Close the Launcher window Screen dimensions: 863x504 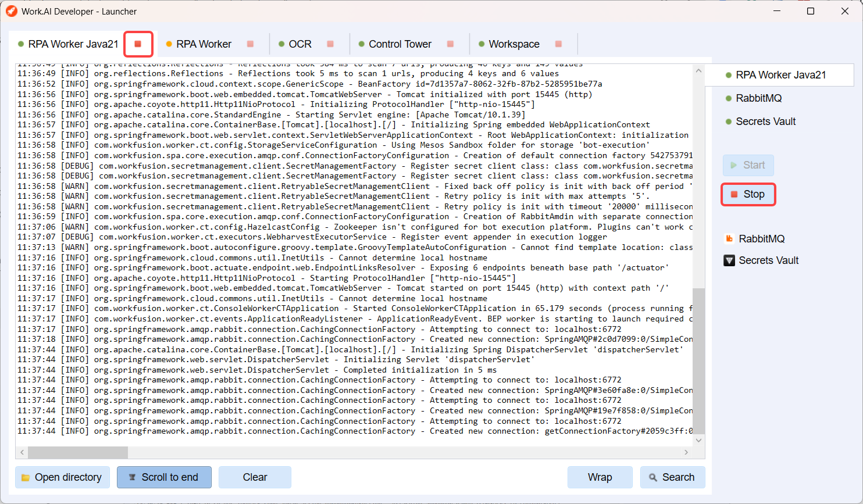tap(845, 11)
